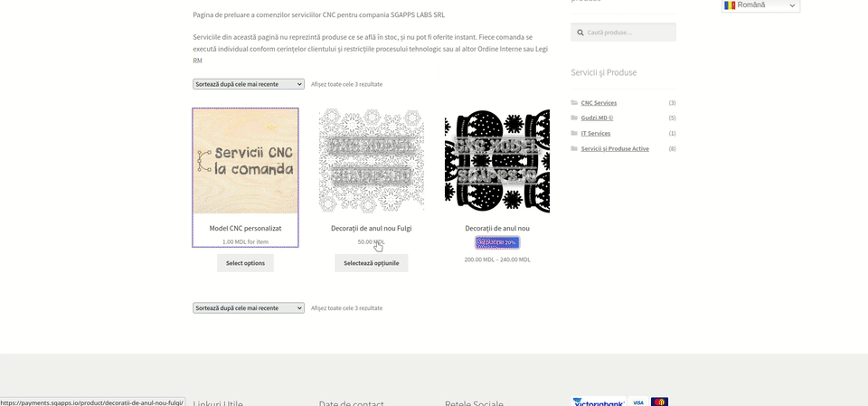Click the status bar URL for decoratii-de-anul-nou-fulgi
Viewport: 868px width, 406px height.
pyautogui.click(x=92, y=402)
